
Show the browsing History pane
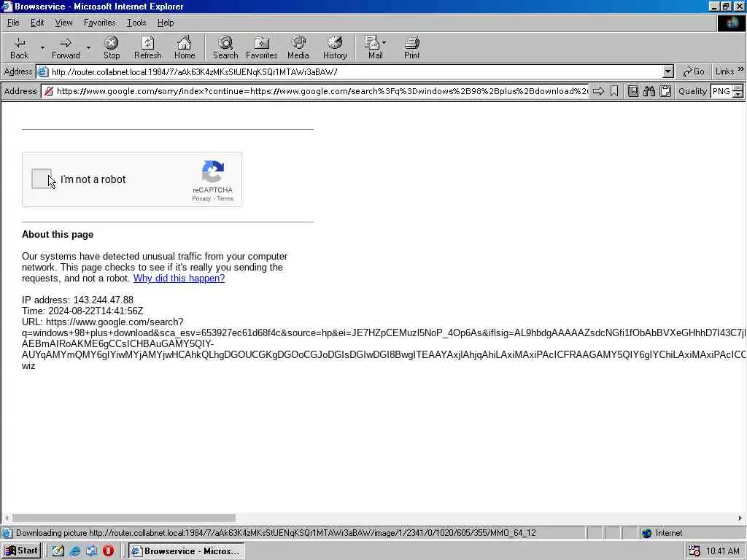click(335, 47)
